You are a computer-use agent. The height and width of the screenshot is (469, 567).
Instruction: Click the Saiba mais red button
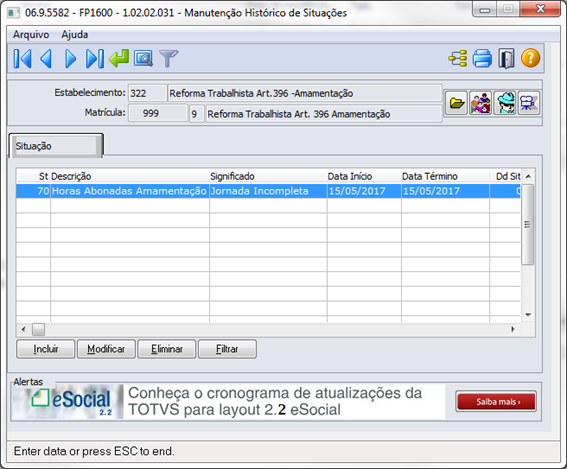496,401
